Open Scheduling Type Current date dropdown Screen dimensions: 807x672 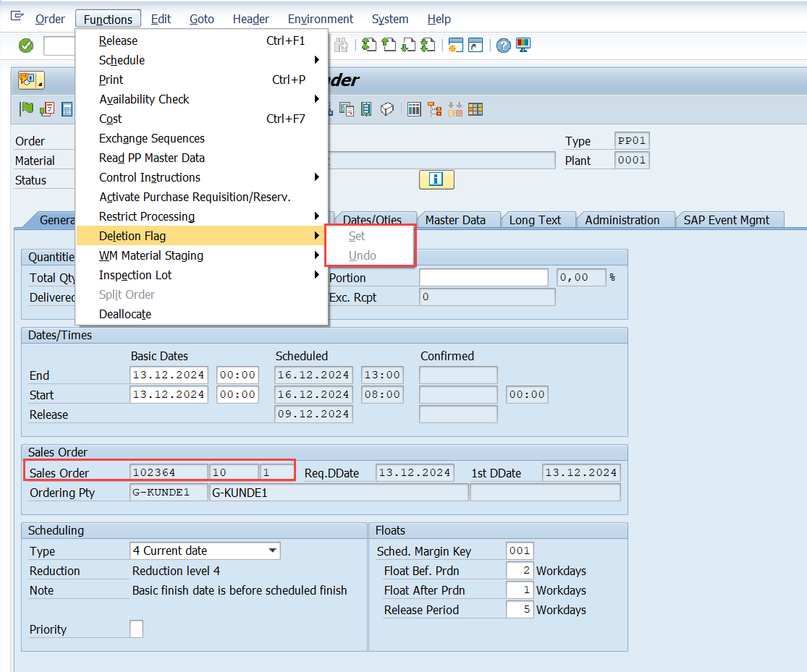coord(273,550)
